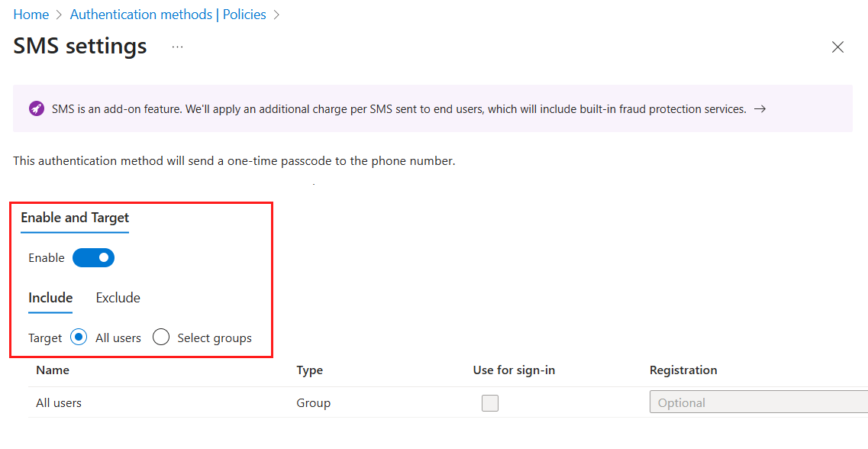Click the Enable and Target section heading

(74, 218)
